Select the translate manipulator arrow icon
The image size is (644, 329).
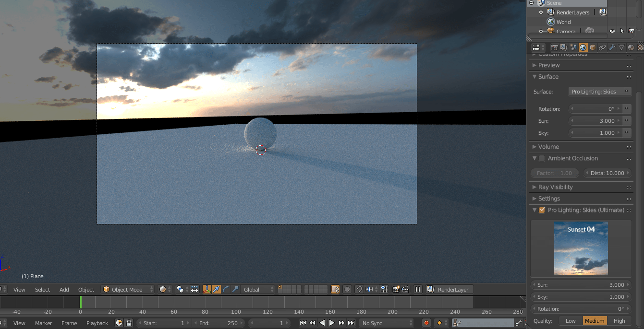(217, 289)
